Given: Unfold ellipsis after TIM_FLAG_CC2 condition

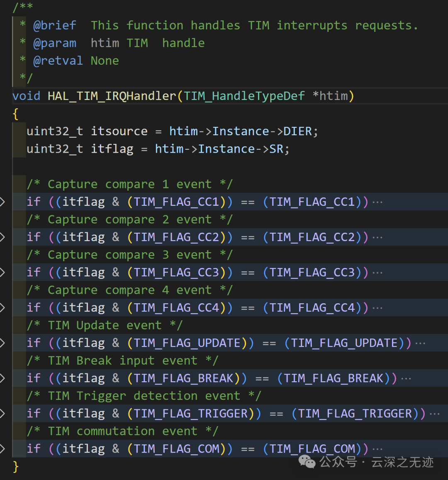Looking at the screenshot, I should pos(377,238).
